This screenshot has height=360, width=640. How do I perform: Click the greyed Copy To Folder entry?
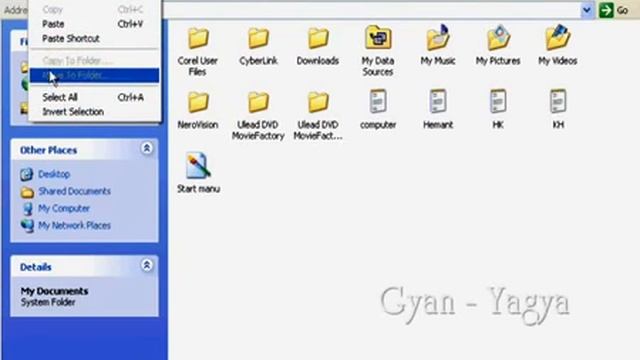pyautogui.click(x=94, y=61)
